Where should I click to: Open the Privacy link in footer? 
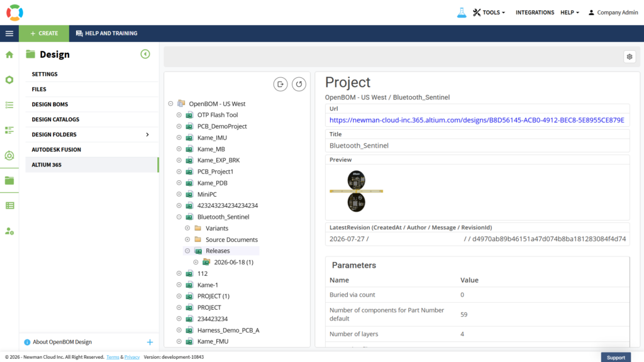click(132, 357)
